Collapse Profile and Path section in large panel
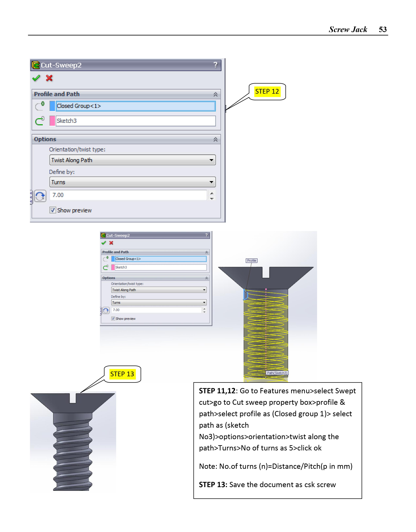The height and width of the screenshot is (532, 416). (215, 94)
